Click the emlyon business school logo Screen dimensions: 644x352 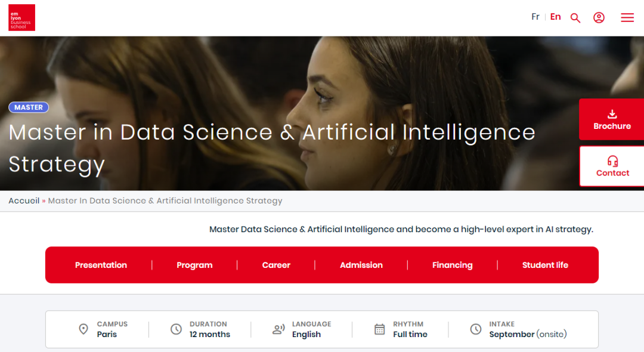pos(21,18)
